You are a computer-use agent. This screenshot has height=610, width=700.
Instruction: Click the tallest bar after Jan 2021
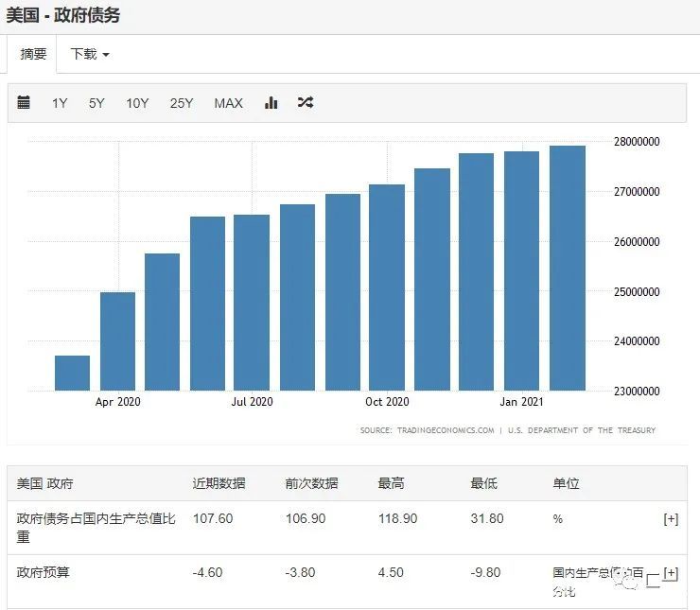point(568,269)
